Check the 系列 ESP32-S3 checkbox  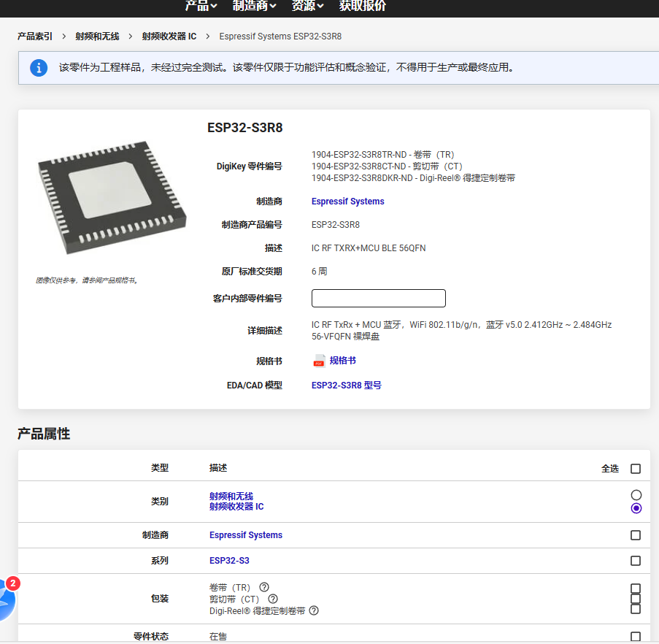point(636,561)
